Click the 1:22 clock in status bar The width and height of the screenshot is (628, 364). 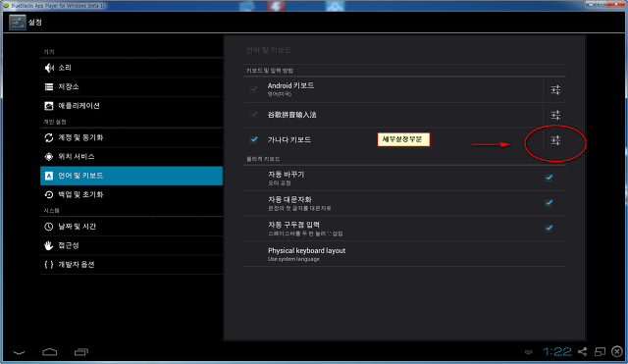[x=557, y=351]
